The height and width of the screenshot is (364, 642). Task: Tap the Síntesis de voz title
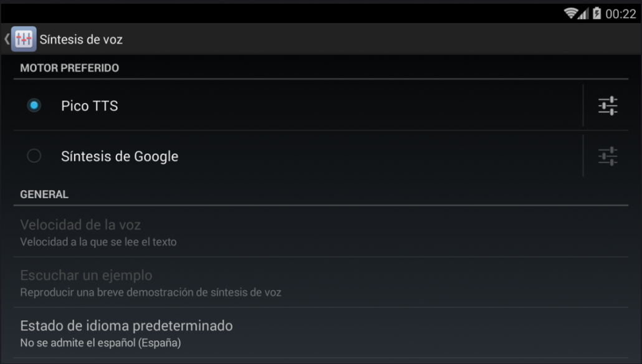[x=81, y=39]
